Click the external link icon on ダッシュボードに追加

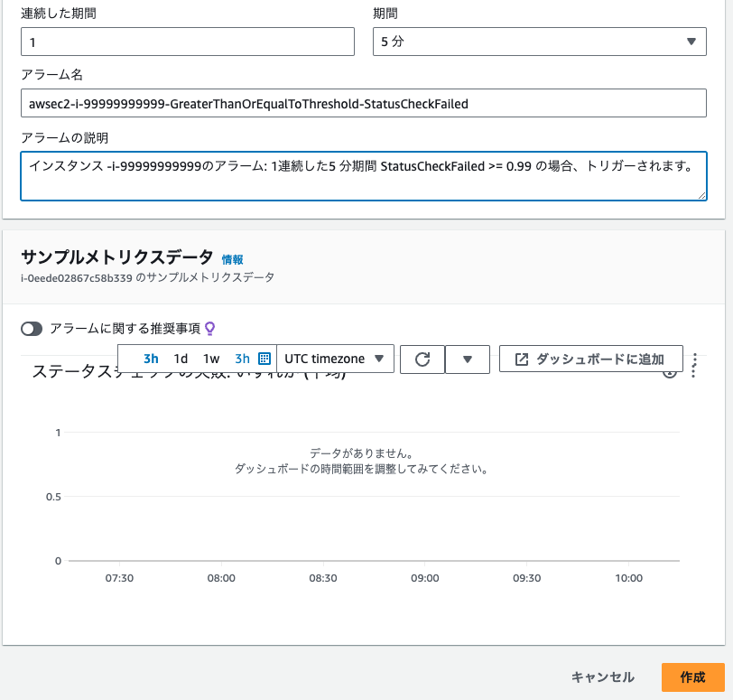click(x=521, y=359)
